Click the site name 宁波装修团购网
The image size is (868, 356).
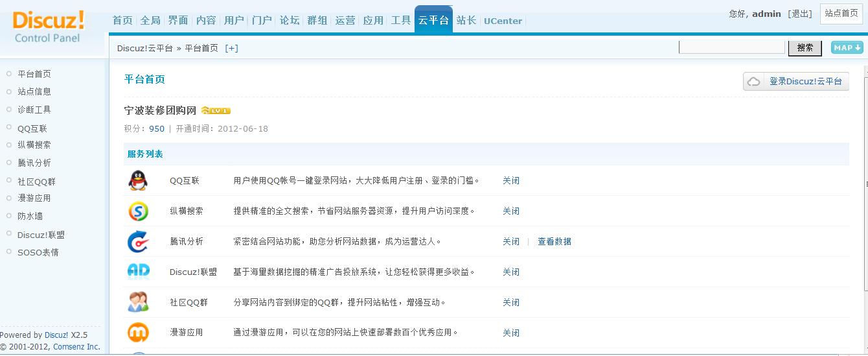160,110
